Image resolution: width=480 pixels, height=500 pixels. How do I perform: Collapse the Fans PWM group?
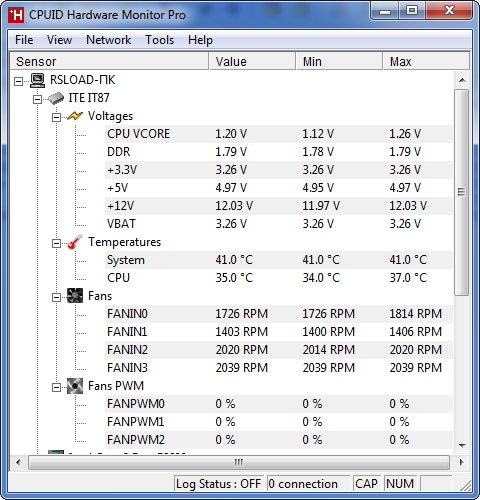[x=56, y=387]
